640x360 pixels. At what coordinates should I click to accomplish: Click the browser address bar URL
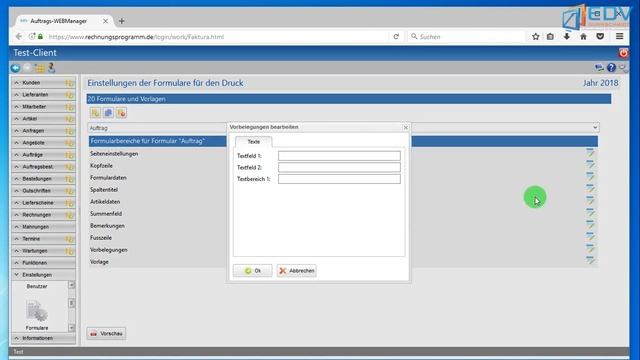point(136,37)
